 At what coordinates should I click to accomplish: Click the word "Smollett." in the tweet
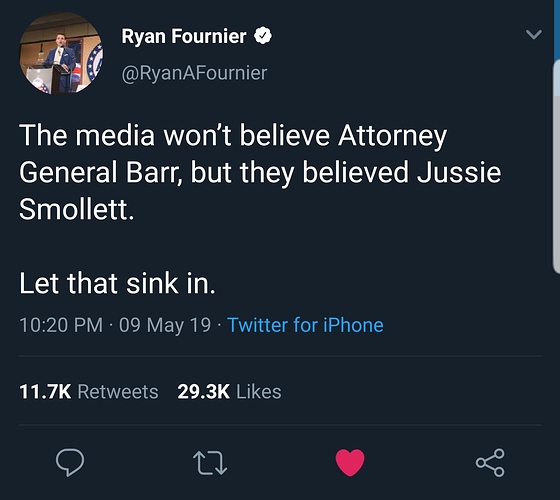tap(77, 209)
